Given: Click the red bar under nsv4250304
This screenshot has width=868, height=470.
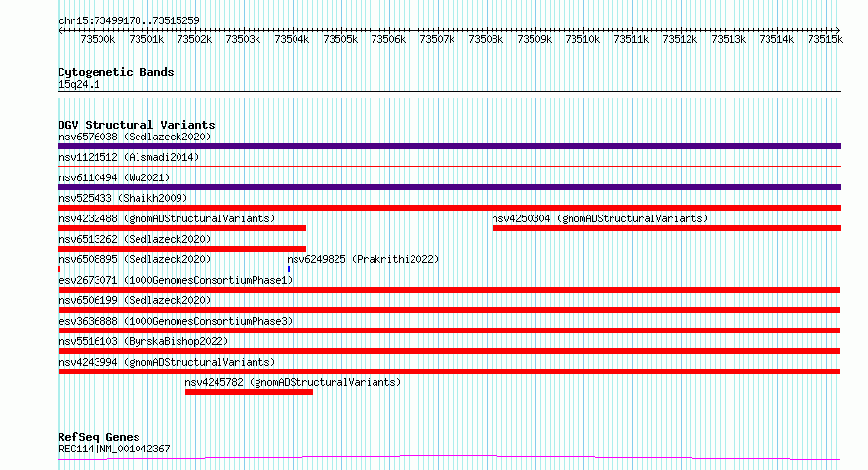Looking at the screenshot, I should (666, 228).
